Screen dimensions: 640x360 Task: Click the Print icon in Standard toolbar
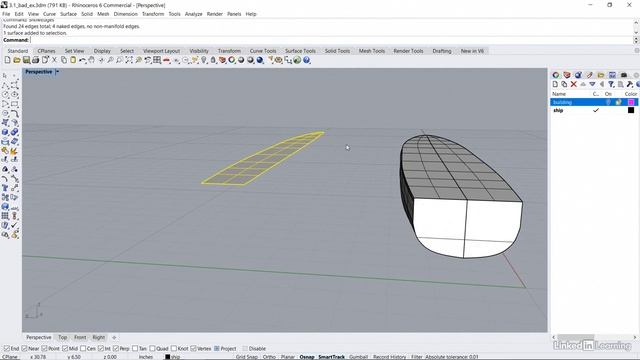tap(36, 60)
